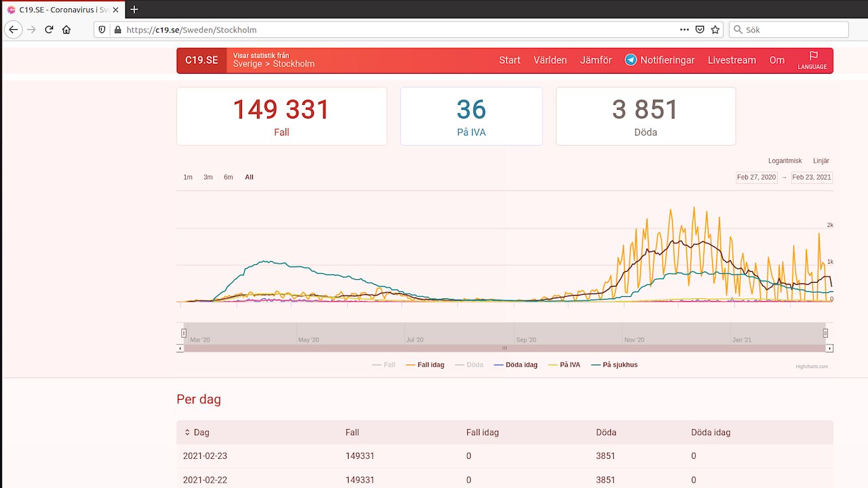Toggle the Döda legend series

point(469,365)
